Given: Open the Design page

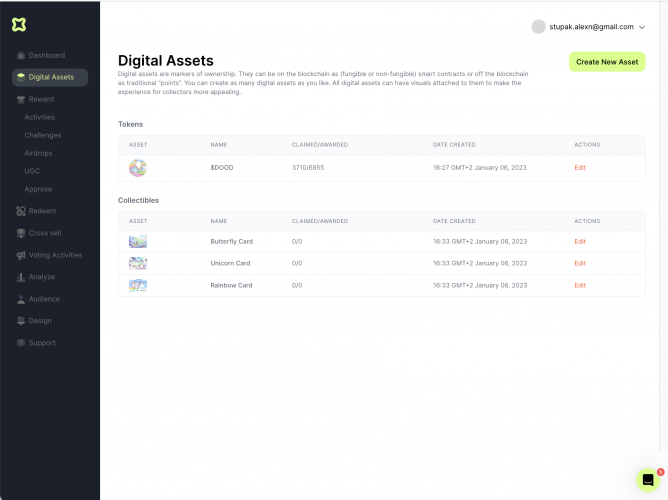Looking at the screenshot, I should (40, 321).
